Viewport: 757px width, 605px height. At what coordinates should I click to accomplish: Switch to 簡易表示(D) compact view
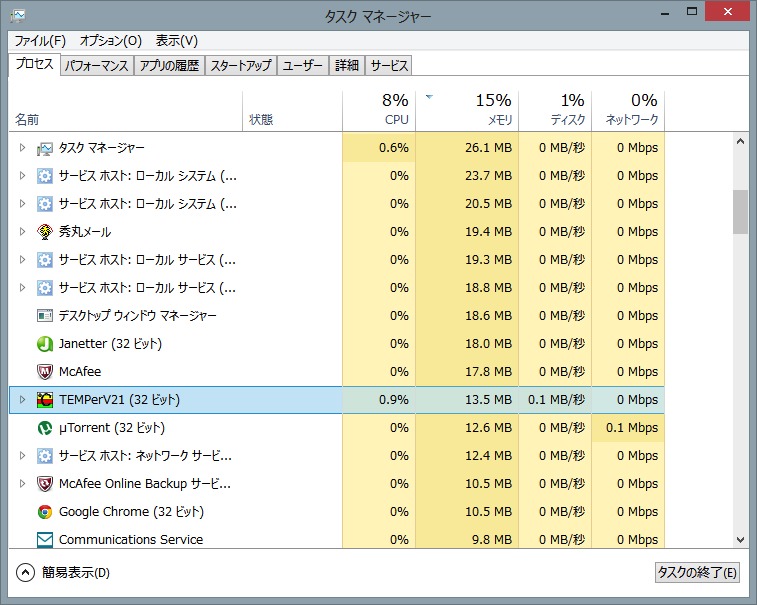(x=65, y=573)
